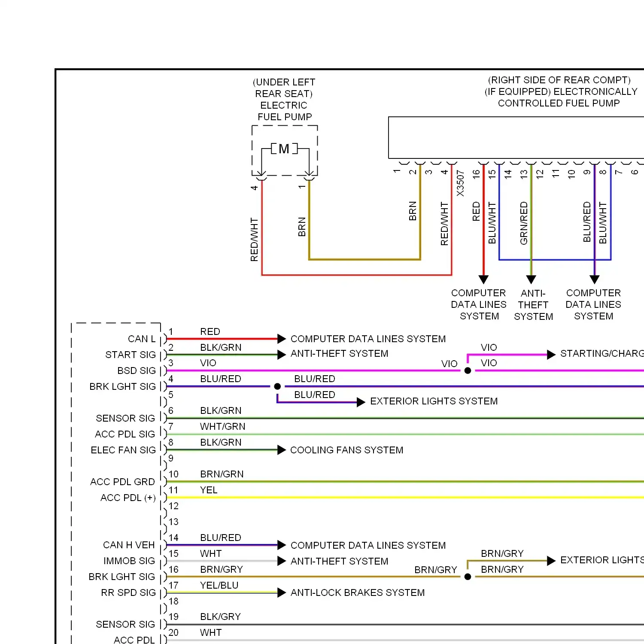Click SENSOR SIG label at pin 6

point(125,418)
